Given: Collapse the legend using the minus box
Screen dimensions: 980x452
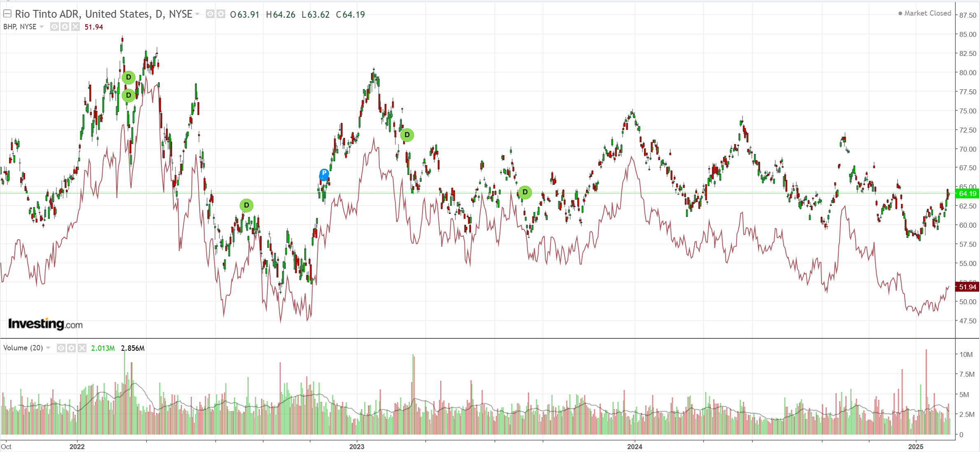Looking at the screenshot, I should click(x=7, y=14).
